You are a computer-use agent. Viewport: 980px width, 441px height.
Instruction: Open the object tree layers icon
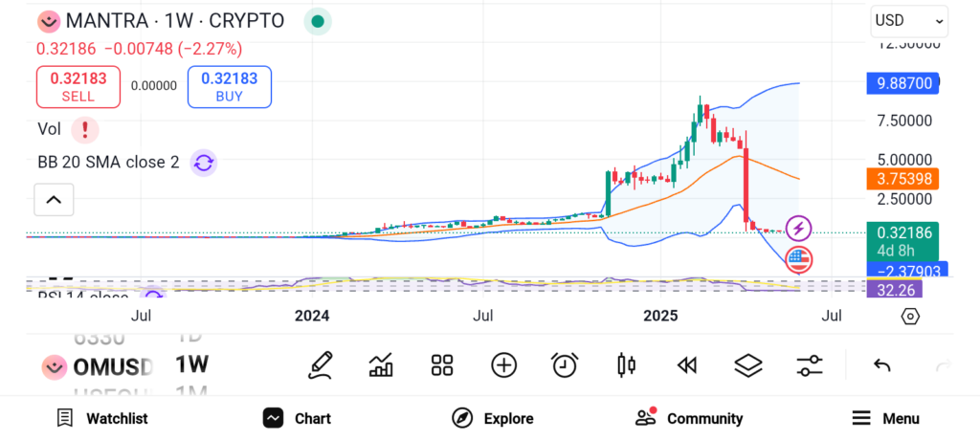pyautogui.click(x=747, y=364)
